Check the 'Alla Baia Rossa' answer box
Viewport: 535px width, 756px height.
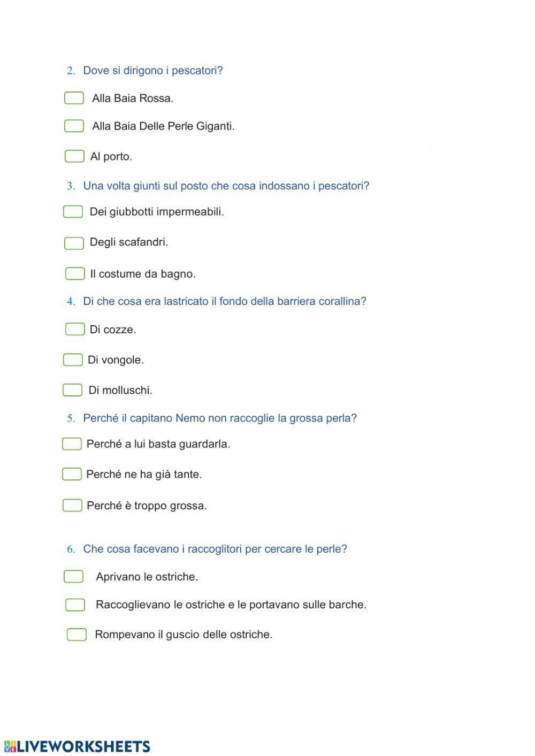(x=74, y=98)
